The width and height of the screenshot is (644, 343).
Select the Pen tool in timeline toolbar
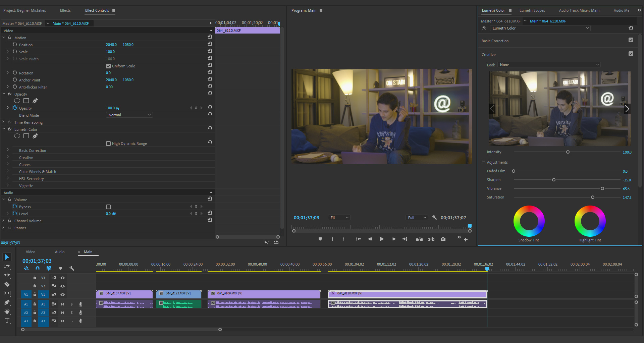pyautogui.click(x=7, y=302)
